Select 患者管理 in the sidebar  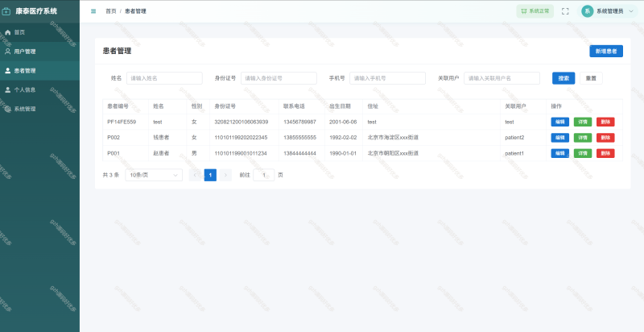pos(39,71)
